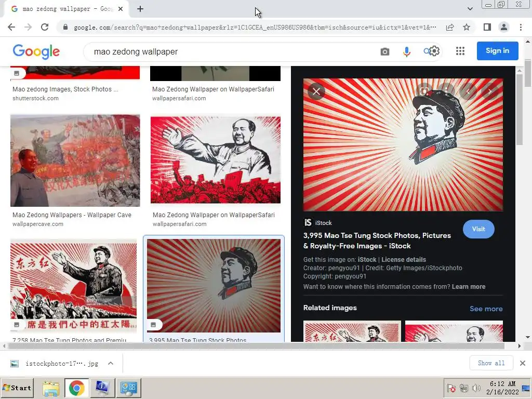Image resolution: width=532 pixels, height=399 pixels.
Task: Expand the istockphoto download options chevron
Action: click(x=111, y=363)
